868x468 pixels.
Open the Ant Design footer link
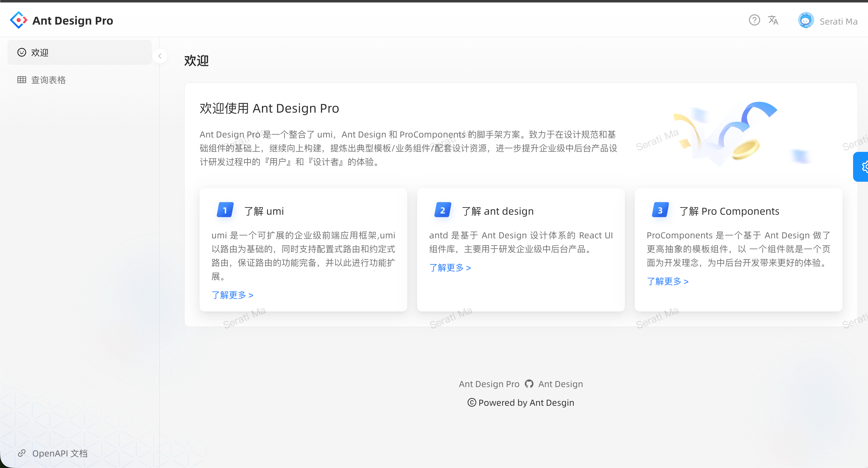(x=560, y=384)
